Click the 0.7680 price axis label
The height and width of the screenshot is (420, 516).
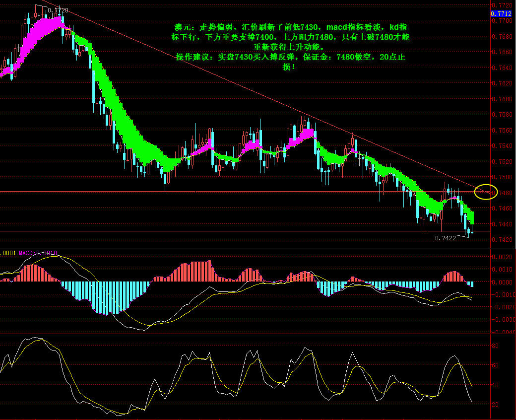[x=502, y=36]
